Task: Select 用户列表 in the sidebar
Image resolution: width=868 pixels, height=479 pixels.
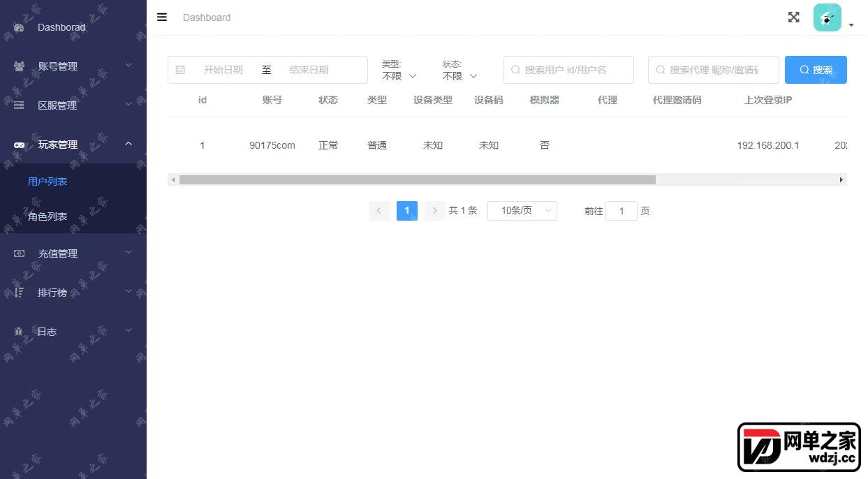Action: 73,181
